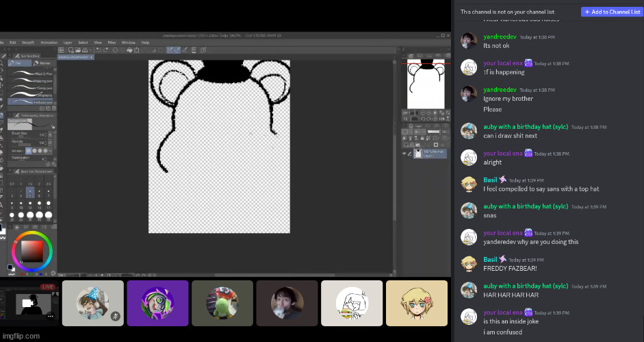Expand the Anti-aliasing dropdown arrow
644x342 pixels.
(x=51, y=151)
